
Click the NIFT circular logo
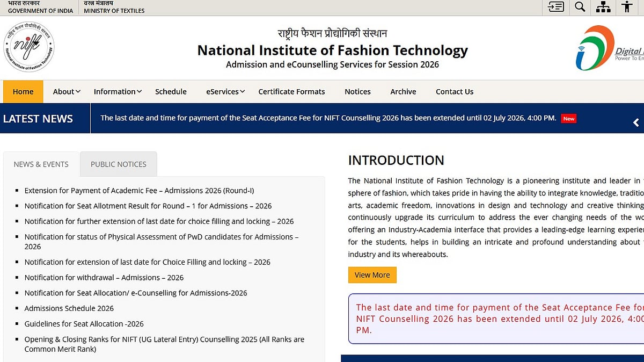pos(29,47)
